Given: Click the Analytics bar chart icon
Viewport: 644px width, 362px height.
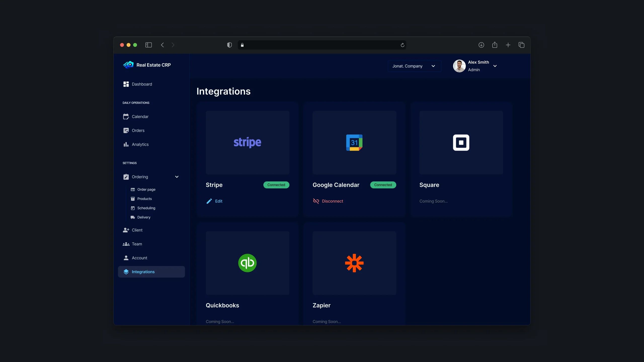Looking at the screenshot, I should pyautogui.click(x=126, y=144).
